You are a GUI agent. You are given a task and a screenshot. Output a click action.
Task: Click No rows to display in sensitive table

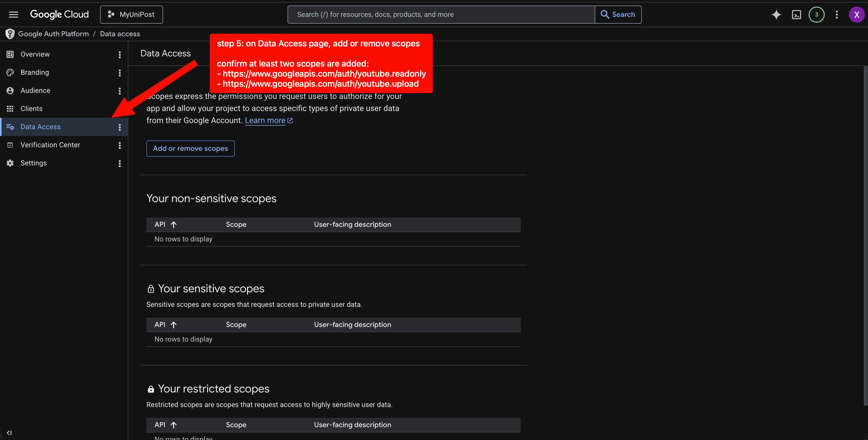pos(183,339)
